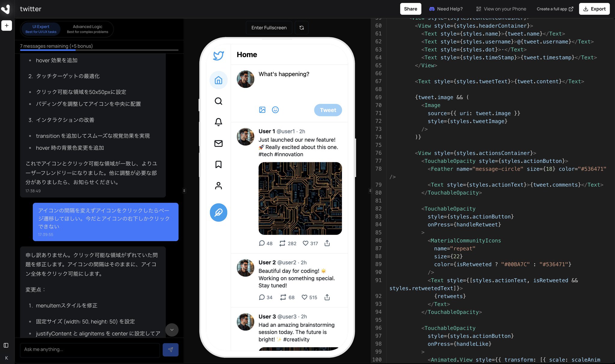Open the search icon in phone sidebar

pos(219,101)
